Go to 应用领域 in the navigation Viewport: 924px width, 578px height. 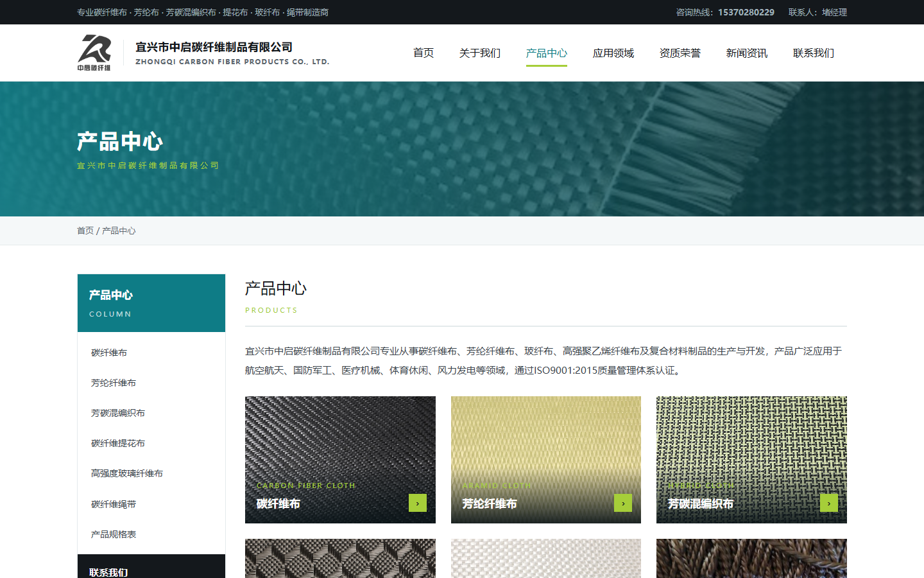point(613,53)
